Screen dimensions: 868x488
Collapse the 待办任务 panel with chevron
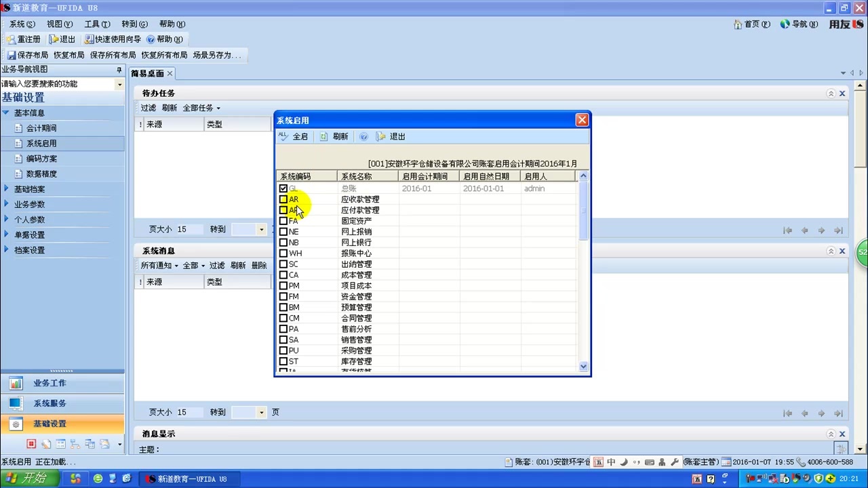click(831, 94)
